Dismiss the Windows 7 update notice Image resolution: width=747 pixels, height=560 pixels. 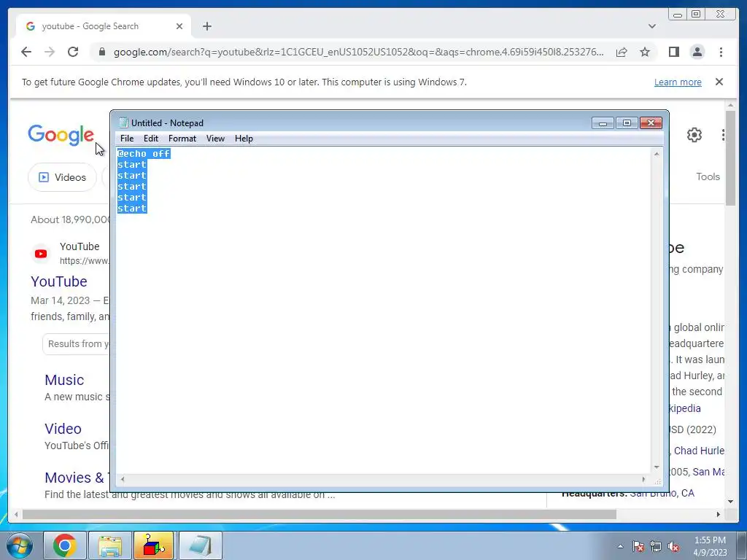tap(719, 82)
